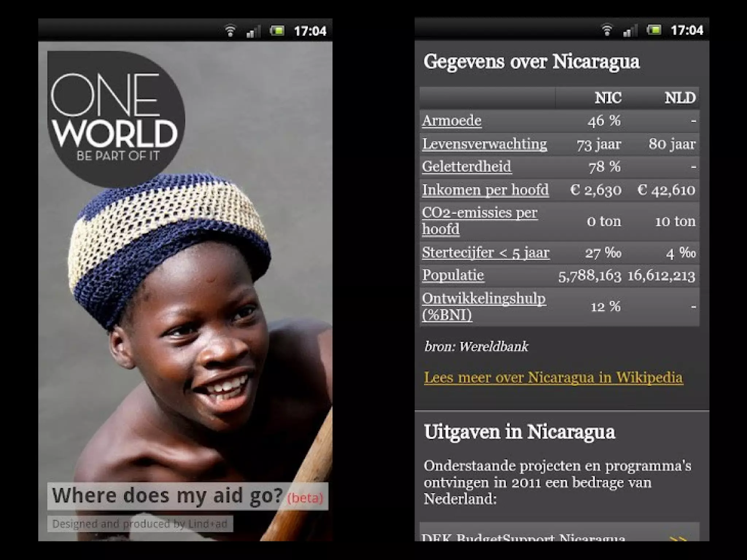Screen dimensions: 747x560
Task: Tap Designed and produced by Lind+ad label
Action: (140, 524)
